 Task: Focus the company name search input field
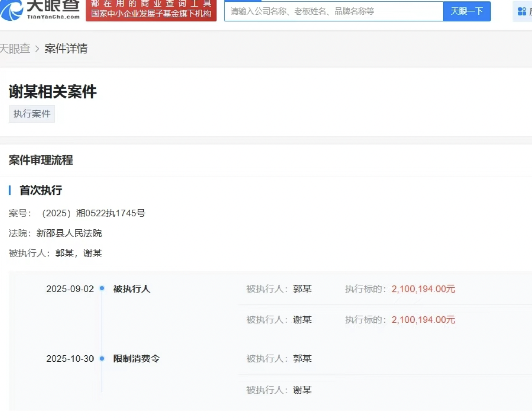click(334, 11)
